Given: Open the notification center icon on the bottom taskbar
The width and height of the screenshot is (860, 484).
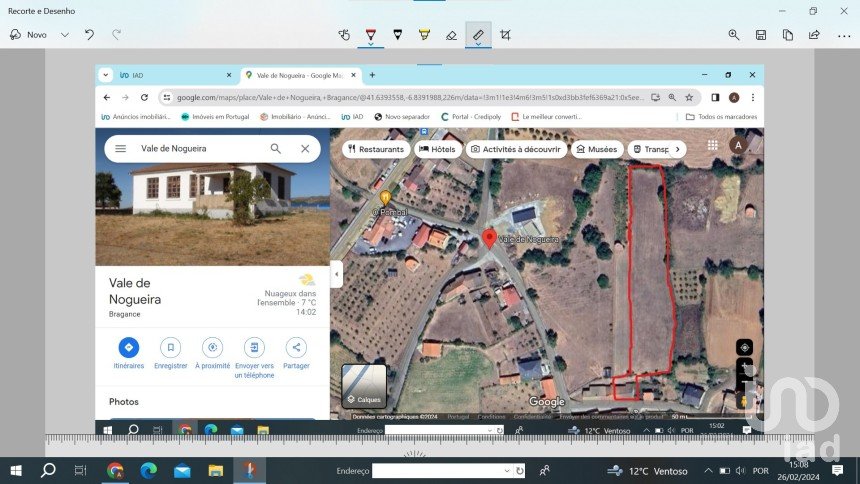Looking at the screenshot, I should pyautogui.click(x=838, y=470).
